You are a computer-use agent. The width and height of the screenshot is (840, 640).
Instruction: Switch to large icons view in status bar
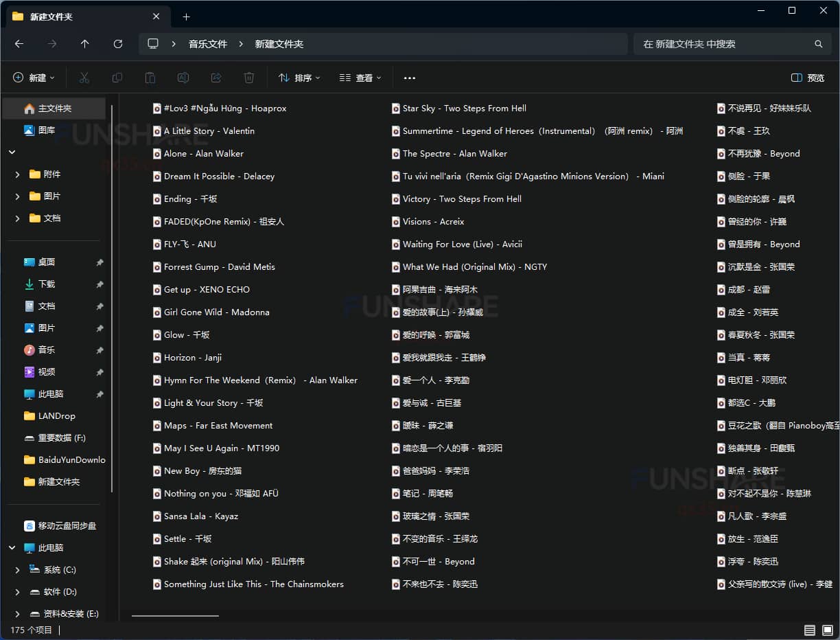pyautogui.click(x=826, y=630)
